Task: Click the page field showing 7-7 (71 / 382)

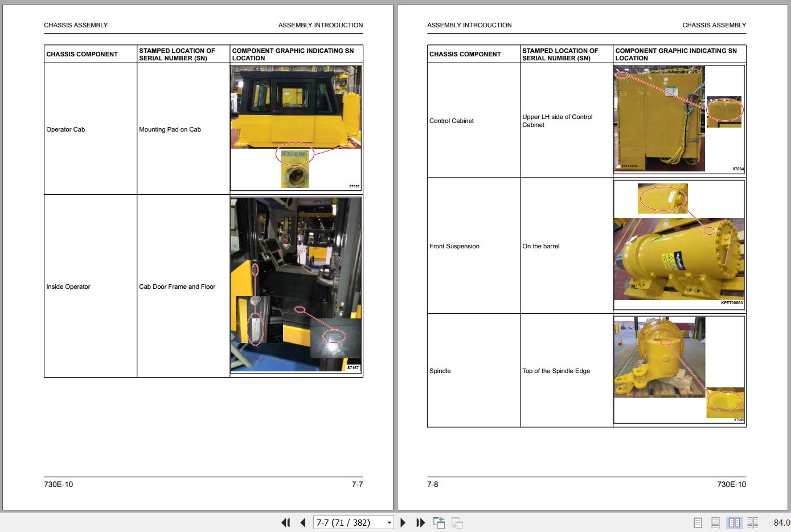Action: (349, 522)
